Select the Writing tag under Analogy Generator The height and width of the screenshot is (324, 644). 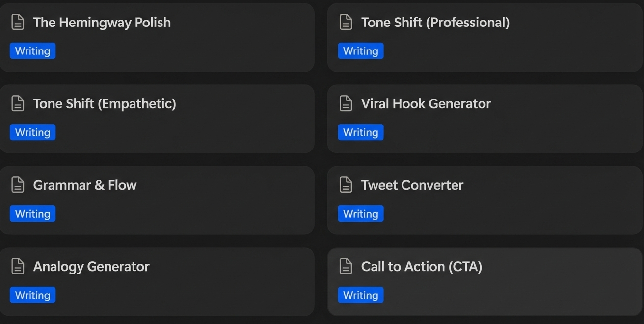coord(32,295)
